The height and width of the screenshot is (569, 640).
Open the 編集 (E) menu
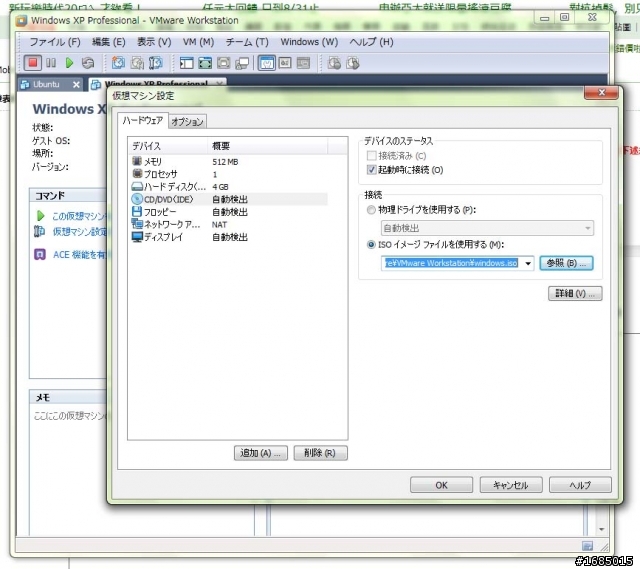(x=109, y=42)
